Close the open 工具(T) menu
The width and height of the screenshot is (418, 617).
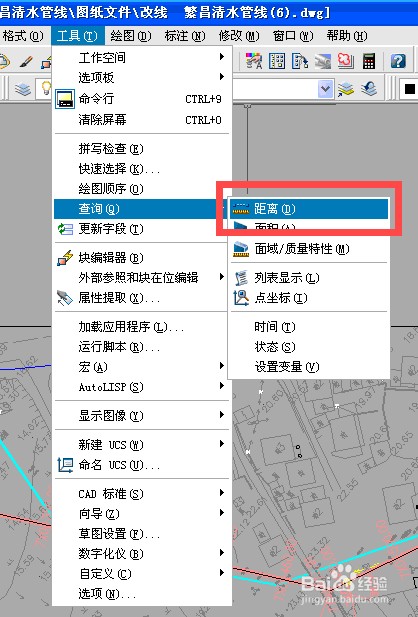77,36
